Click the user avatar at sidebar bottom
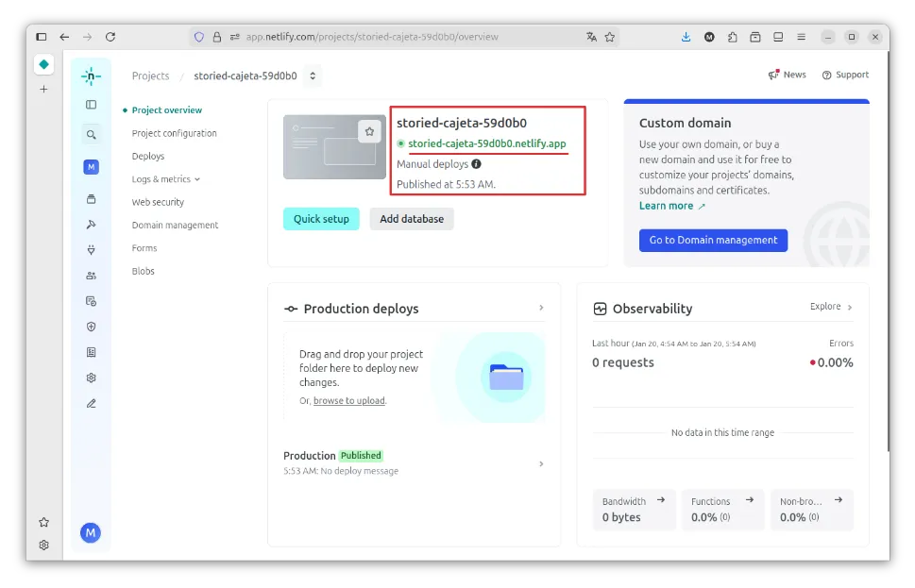This screenshot has width=915, height=588. (91, 533)
